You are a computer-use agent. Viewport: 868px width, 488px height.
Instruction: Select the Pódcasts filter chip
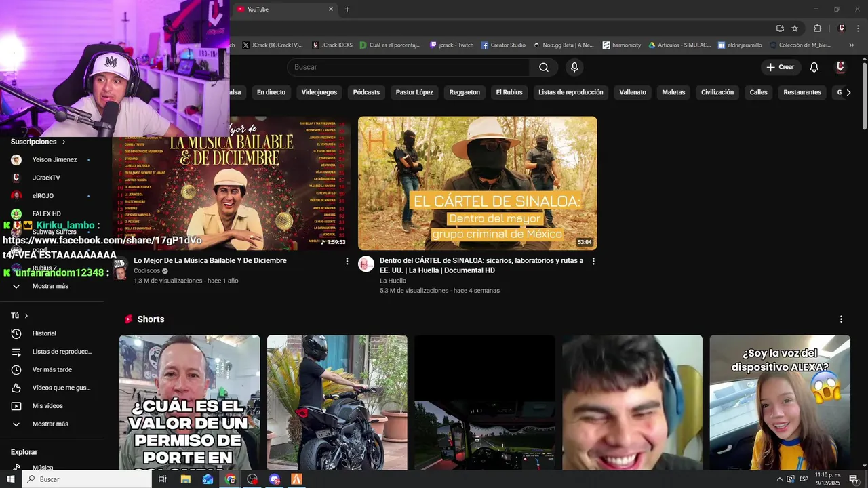pyautogui.click(x=366, y=92)
